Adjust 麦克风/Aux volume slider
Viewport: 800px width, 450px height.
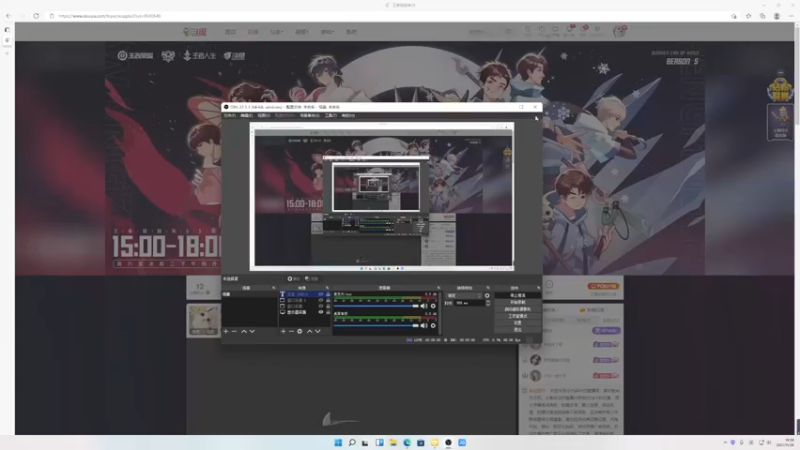point(376,306)
